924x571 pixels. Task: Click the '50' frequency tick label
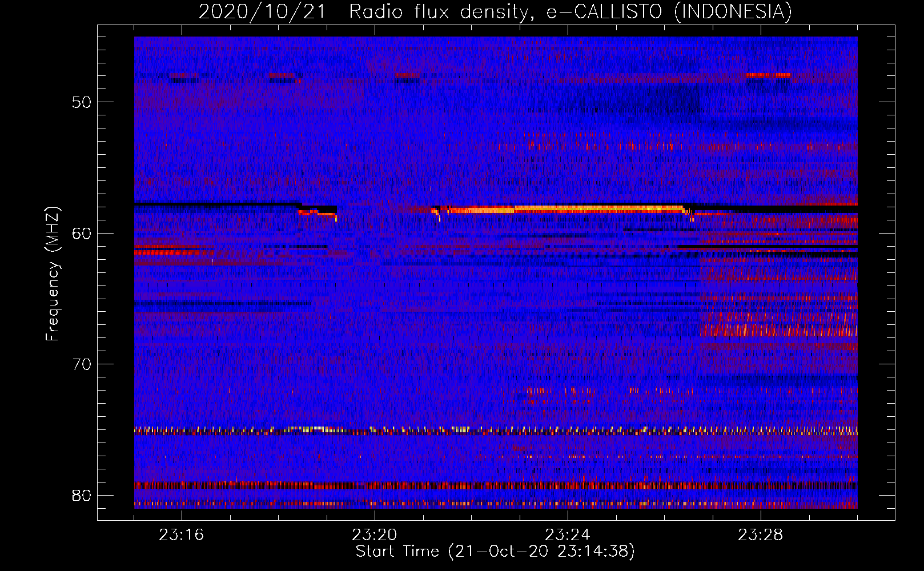82,102
